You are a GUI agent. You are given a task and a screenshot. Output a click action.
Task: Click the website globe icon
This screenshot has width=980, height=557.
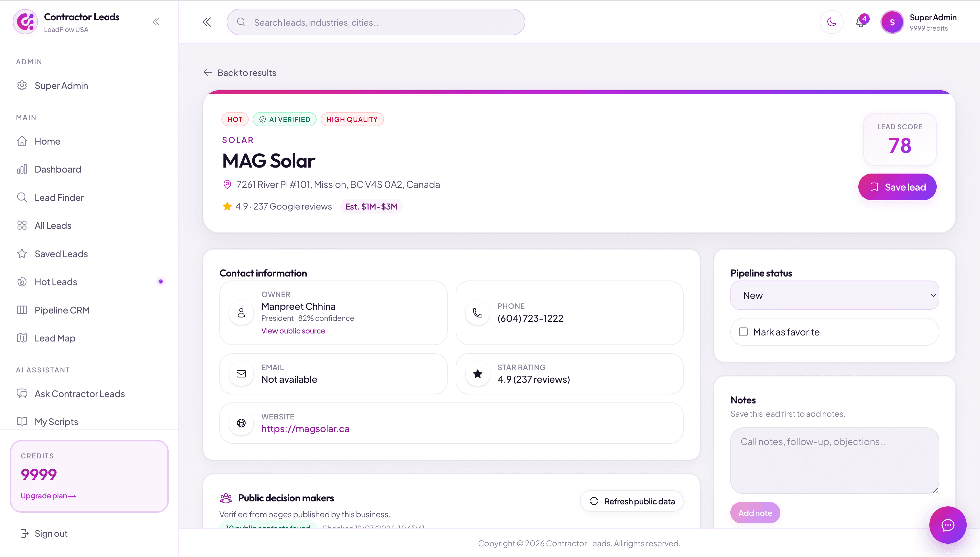(x=241, y=423)
